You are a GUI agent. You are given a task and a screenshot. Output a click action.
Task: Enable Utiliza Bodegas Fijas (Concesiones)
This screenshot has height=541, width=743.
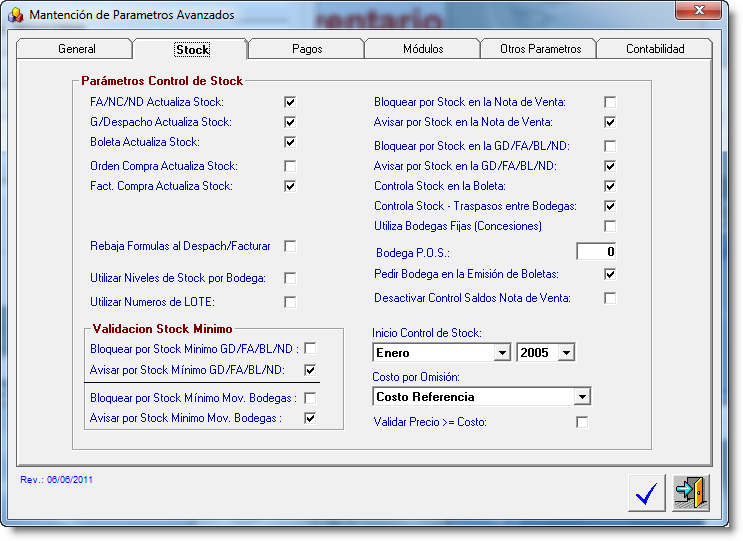pyautogui.click(x=610, y=226)
